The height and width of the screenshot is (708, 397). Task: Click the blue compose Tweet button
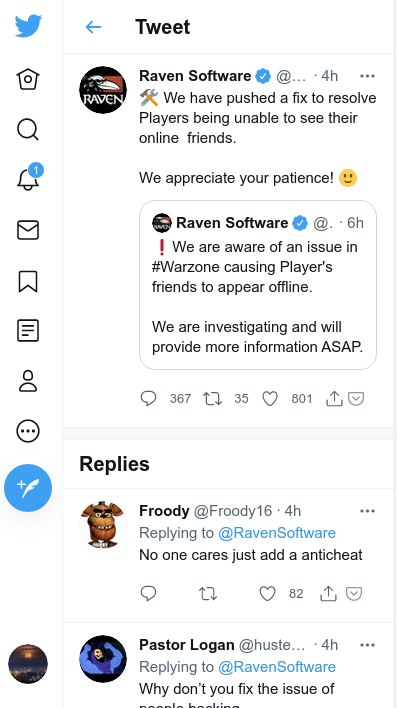click(x=28, y=488)
